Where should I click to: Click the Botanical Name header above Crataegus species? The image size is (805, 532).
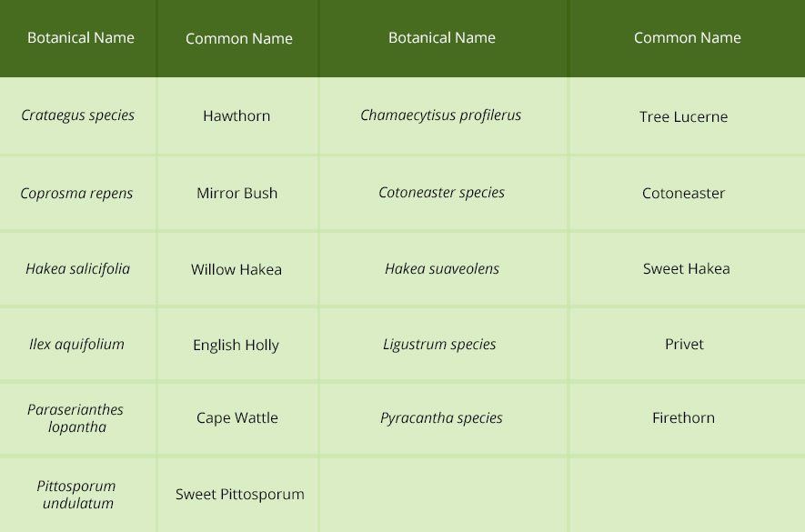tap(81, 38)
